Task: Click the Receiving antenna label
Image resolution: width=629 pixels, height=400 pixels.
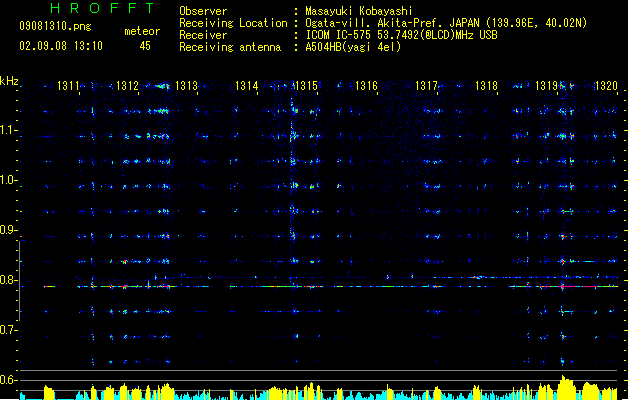Action: click(230, 47)
